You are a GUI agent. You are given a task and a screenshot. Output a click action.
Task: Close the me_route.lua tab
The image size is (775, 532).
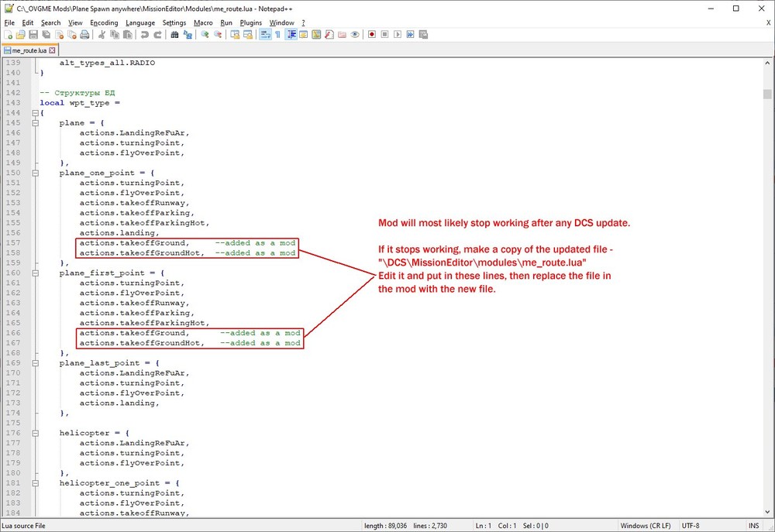pos(53,50)
